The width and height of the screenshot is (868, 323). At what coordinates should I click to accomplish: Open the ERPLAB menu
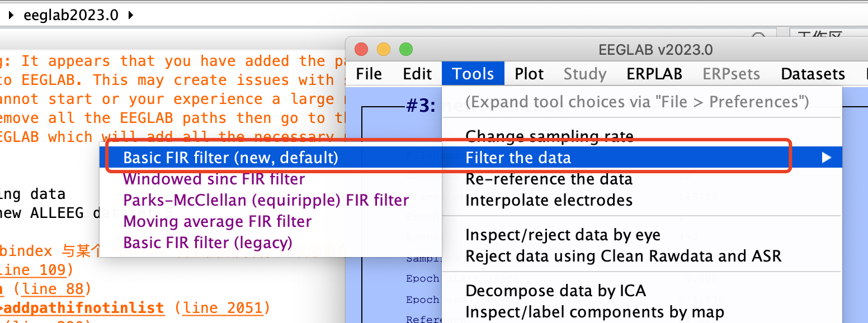pos(654,74)
